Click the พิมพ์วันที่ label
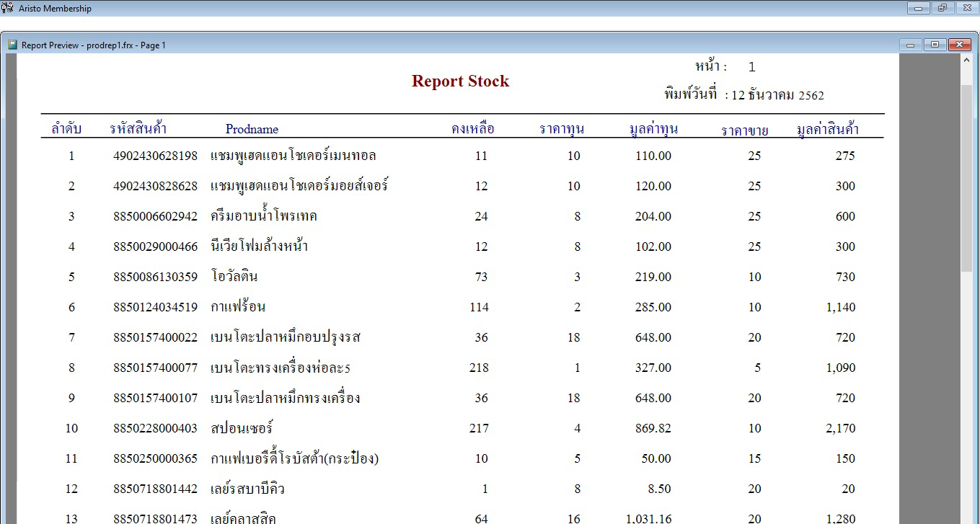Image resolution: width=980 pixels, height=524 pixels. click(x=691, y=94)
